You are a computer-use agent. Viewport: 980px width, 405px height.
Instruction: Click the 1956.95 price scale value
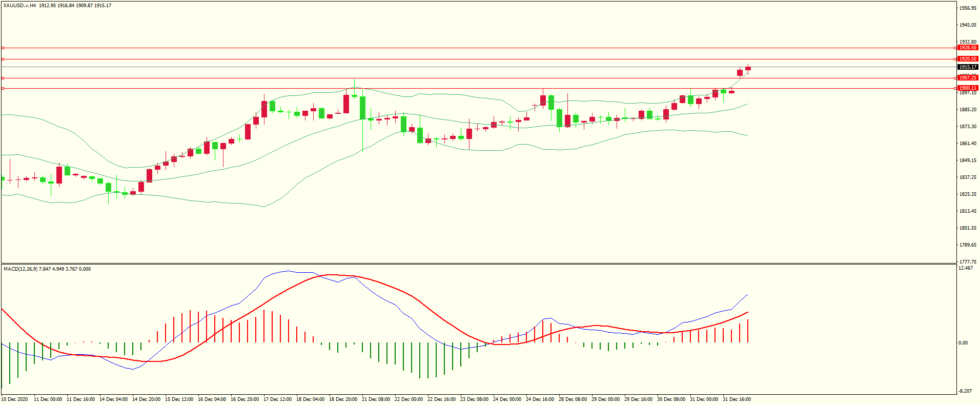968,8
